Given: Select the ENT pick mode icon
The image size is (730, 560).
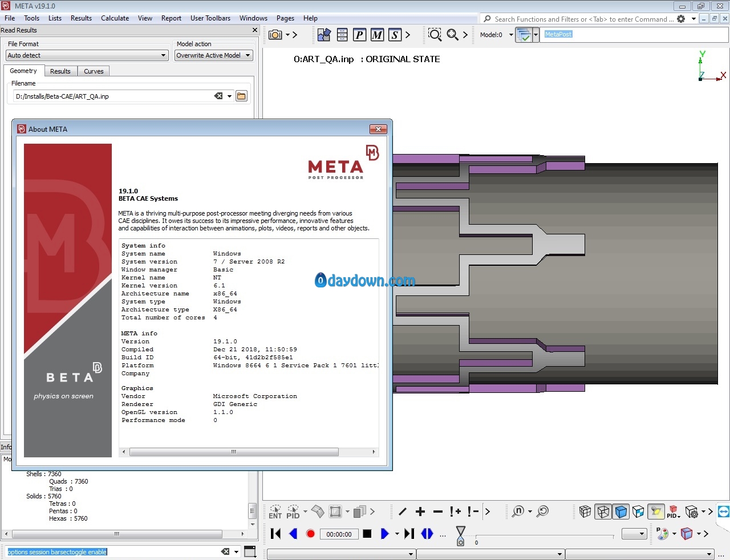Looking at the screenshot, I should click(x=275, y=512).
